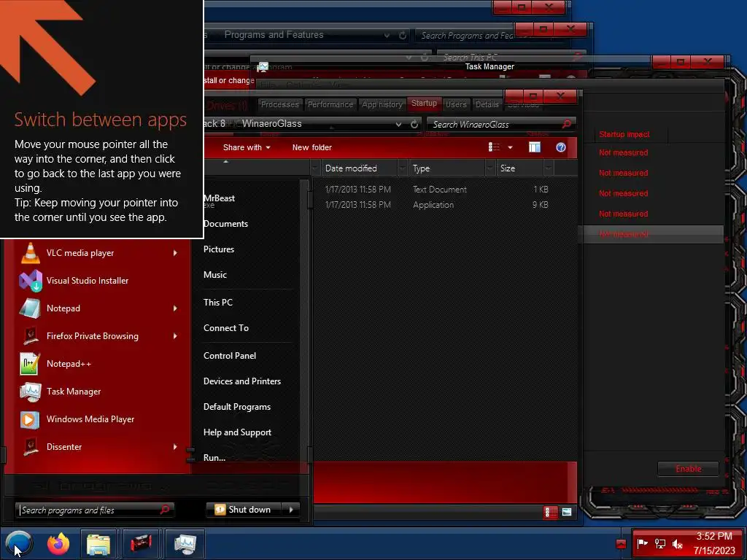Image resolution: width=747 pixels, height=560 pixels.
Task: Open Explorer help question mark icon
Action: 561,147
